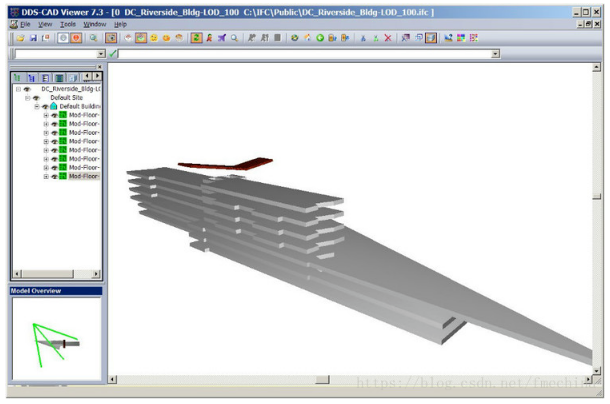This screenshot has width=610, height=404.
Task: Click the viewport horizontal scrollbar left arrow
Action: [x=112, y=379]
